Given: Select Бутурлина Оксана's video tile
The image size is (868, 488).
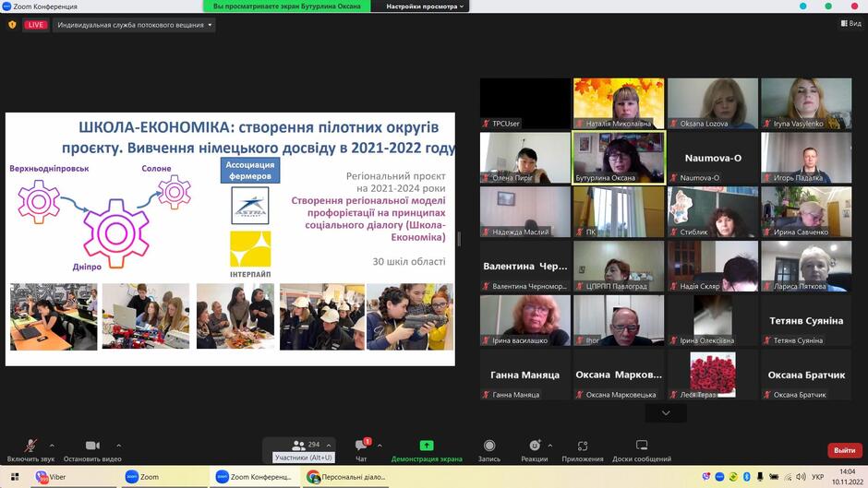Looking at the screenshot, I should [619, 158].
